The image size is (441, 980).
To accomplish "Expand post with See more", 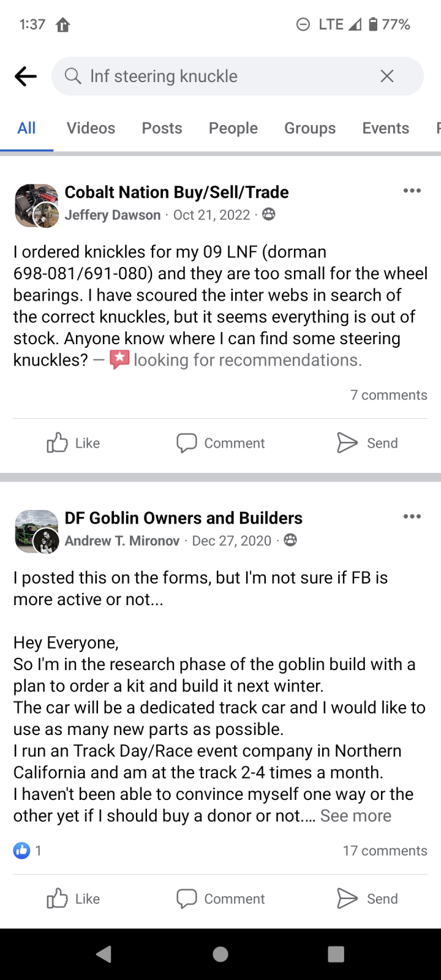I will [x=356, y=816].
